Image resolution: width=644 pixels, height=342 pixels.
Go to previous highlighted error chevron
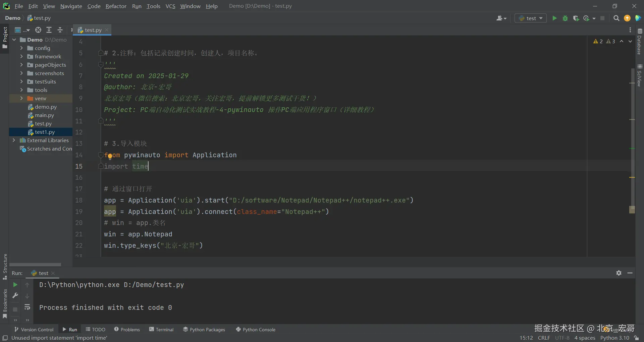(x=622, y=41)
